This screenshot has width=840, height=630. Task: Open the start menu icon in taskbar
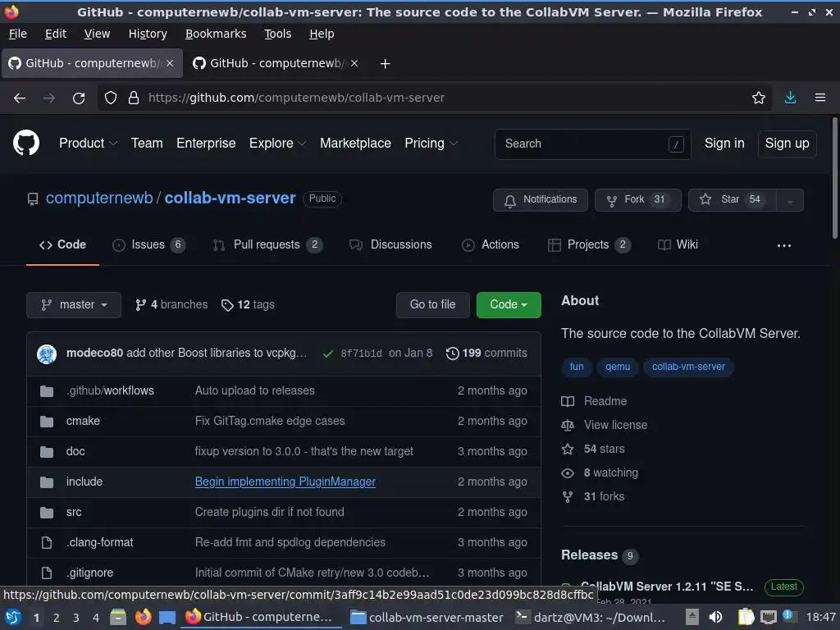[x=13, y=617]
